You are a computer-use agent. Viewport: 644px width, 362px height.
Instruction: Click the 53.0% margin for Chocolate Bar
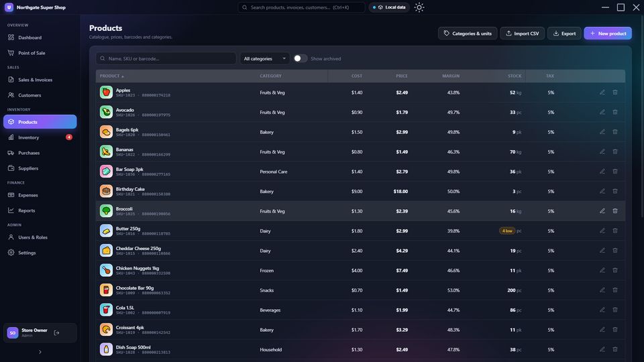point(453,290)
